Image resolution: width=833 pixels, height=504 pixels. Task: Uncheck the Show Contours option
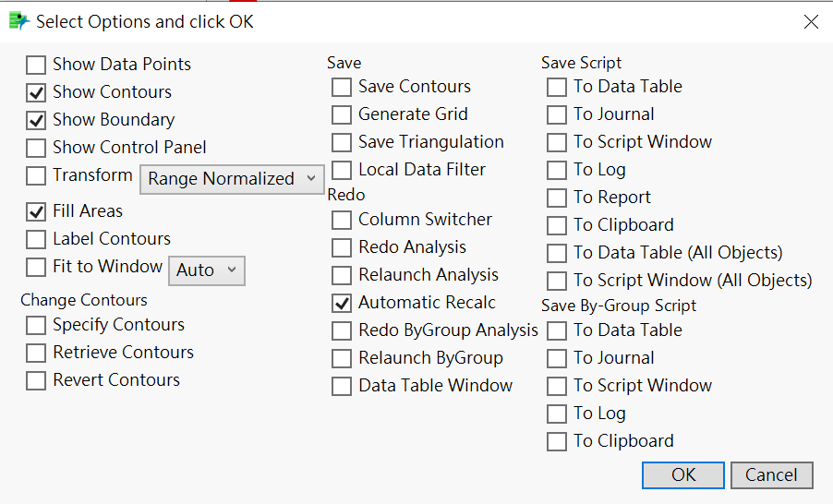(36, 92)
